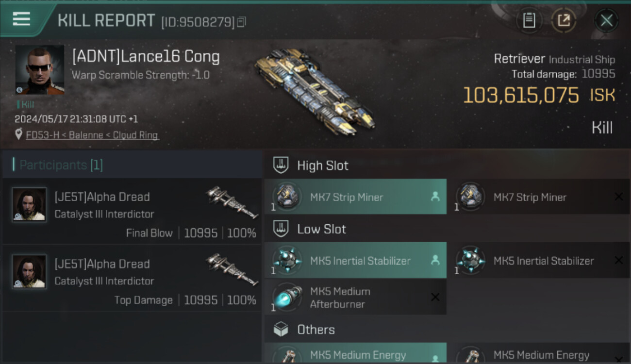Screen dimensions: 631x364
Task: Open Alpha Dread Top Damage entry
Action: click(x=132, y=278)
